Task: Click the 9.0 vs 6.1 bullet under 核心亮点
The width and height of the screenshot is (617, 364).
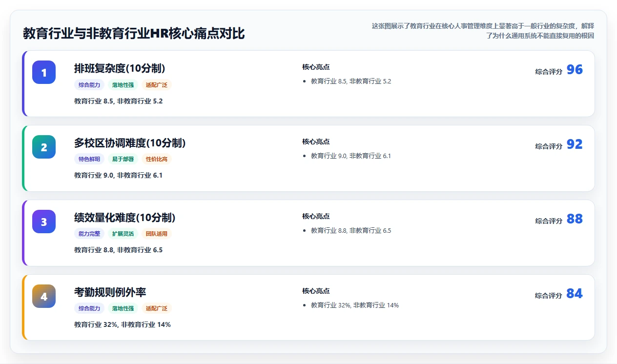Action: tap(351, 156)
